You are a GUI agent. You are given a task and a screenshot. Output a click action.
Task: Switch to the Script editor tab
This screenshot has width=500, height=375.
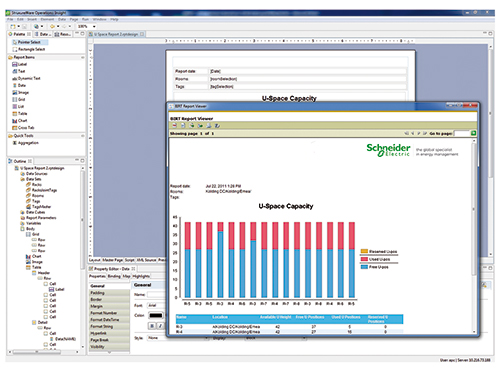tap(129, 260)
